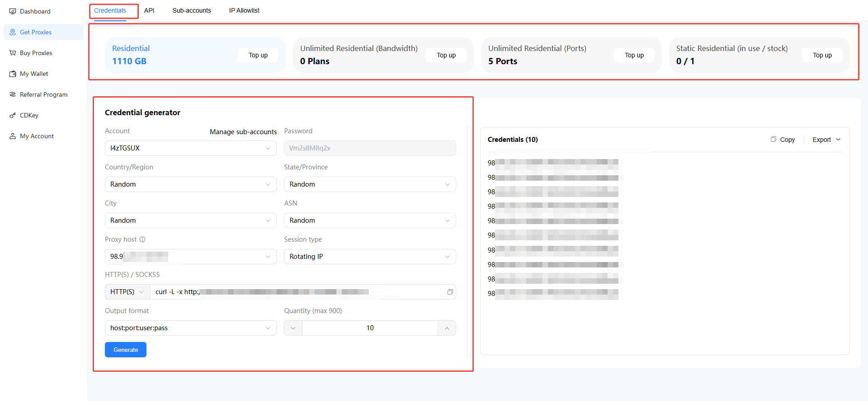
Task: Top up Unlimited Residential (Bandwidth)
Action: point(446,55)
